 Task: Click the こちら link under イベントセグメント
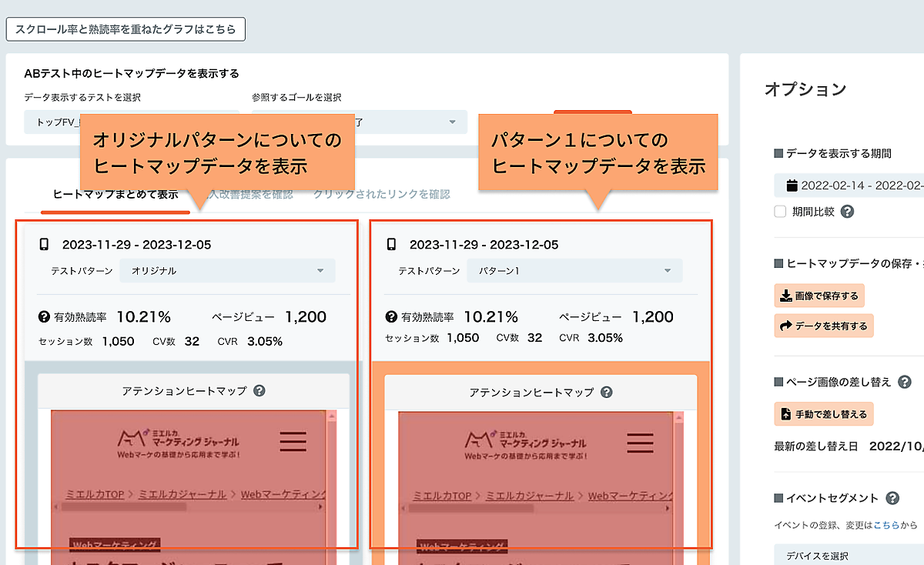[x=883, y=525]
